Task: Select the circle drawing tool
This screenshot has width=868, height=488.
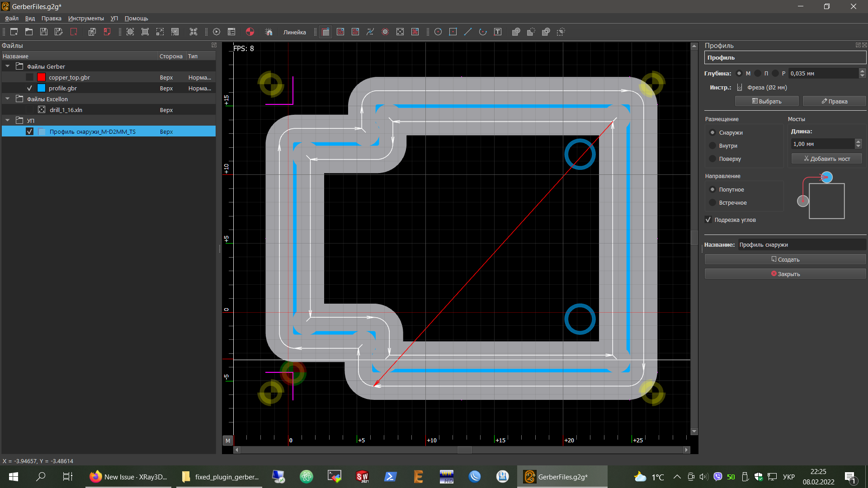Action: [438, 32]
